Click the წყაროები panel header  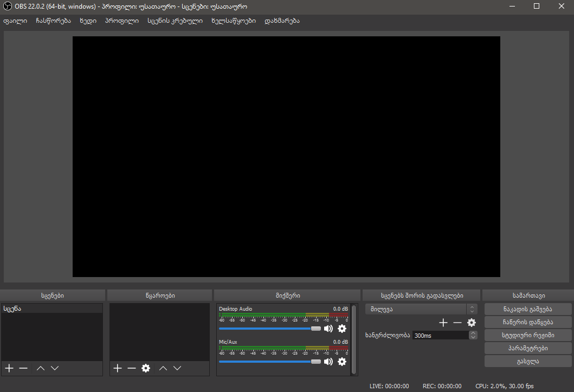(160, 295)
